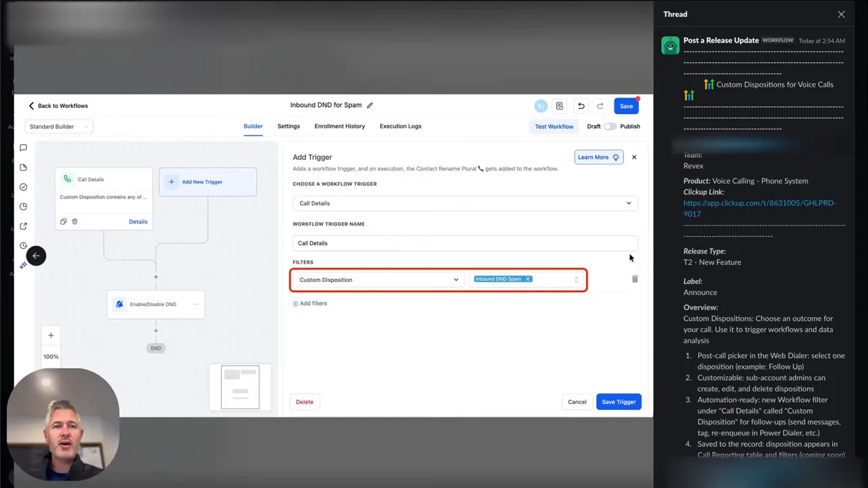
Task: Click the Workflow Trigger Name input field
Action: 465,243
